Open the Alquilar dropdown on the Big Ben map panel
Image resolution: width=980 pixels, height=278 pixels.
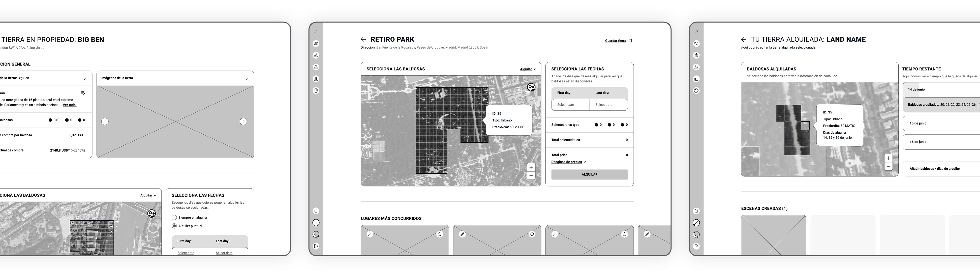click(148, 196)
